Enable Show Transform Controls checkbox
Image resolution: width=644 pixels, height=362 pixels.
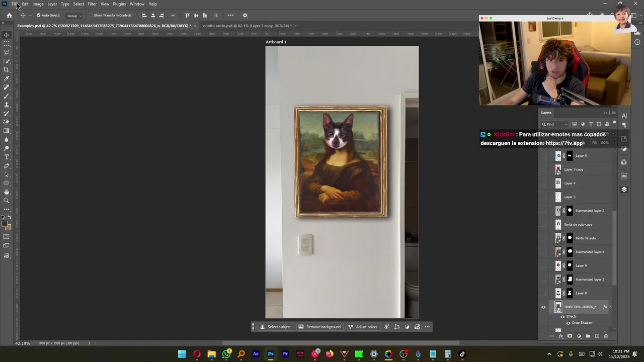tap(91, 16)
